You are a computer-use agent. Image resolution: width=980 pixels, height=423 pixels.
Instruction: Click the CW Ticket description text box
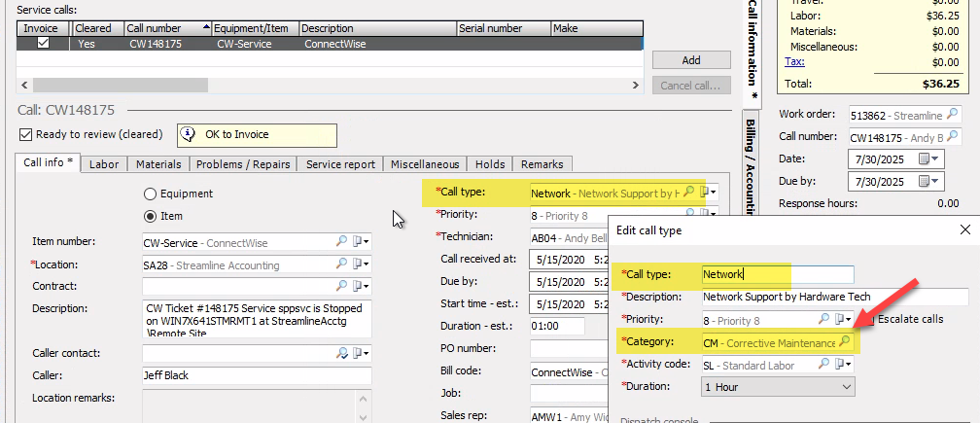(257, 319)
